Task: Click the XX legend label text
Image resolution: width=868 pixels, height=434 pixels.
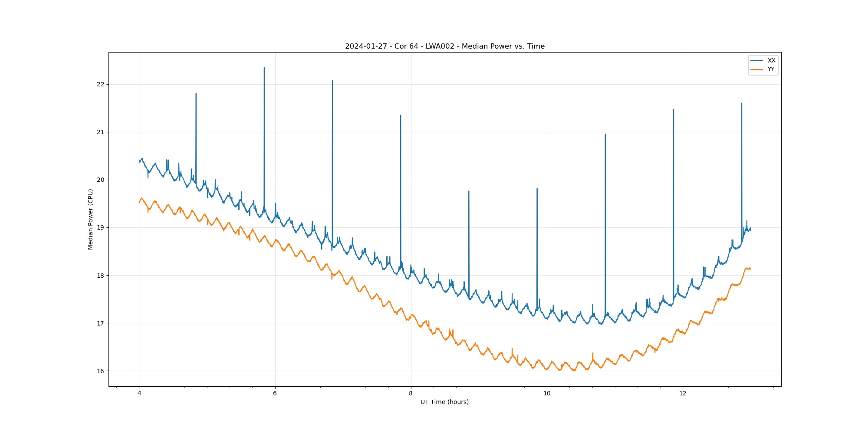Action: tap(771, 60)
